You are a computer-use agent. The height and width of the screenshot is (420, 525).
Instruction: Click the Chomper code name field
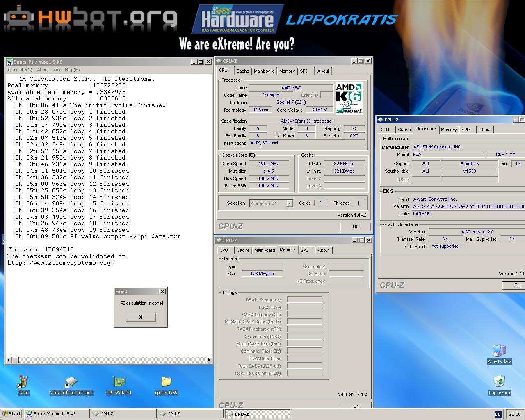pyautogui.click(x=270, y=95)
